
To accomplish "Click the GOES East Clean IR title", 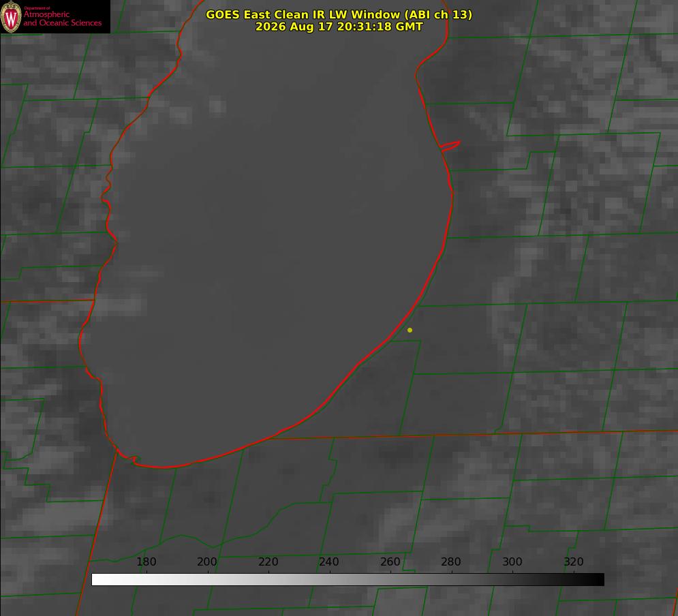I will coord(339,14).
